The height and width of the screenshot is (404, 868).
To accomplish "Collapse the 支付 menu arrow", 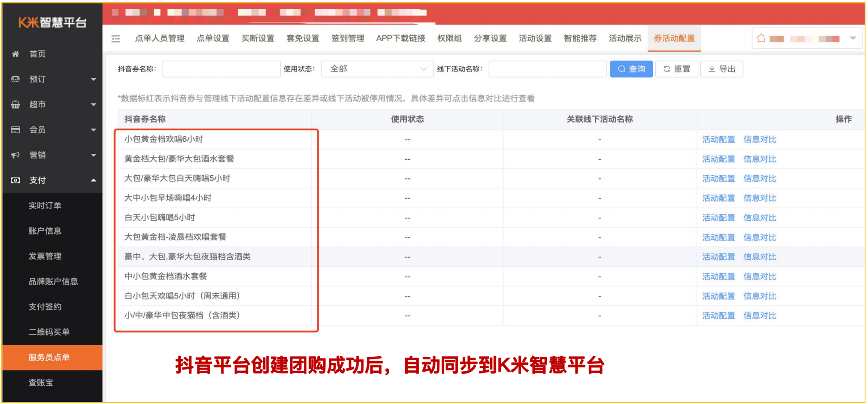I will pos(93,180).
